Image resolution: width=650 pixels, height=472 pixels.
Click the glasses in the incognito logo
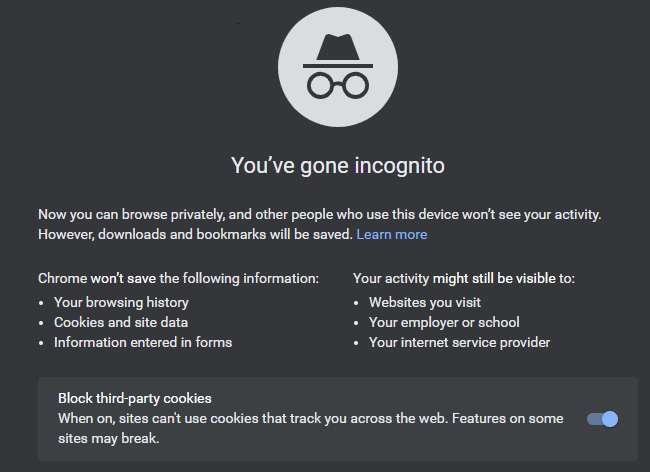[x=338, y=85]
